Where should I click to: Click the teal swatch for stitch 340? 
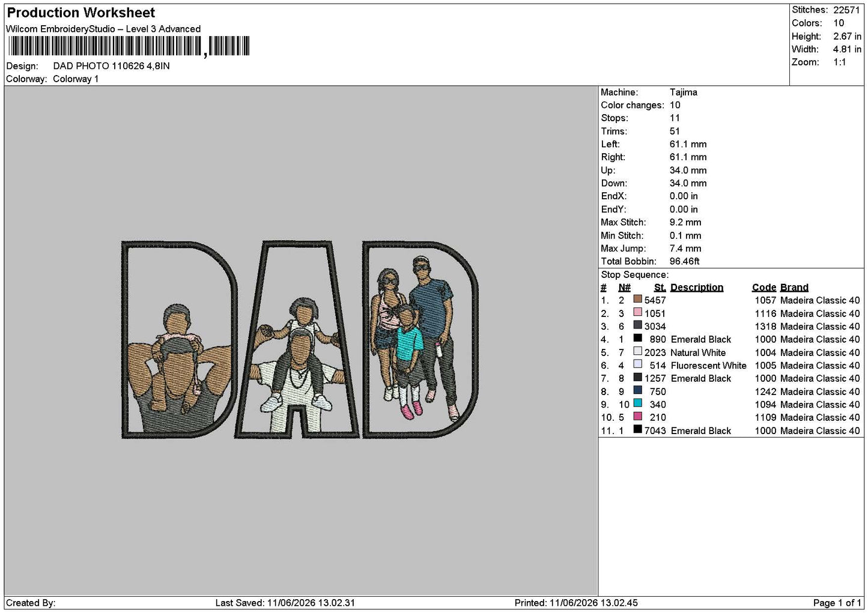click(x=637, y=403)
